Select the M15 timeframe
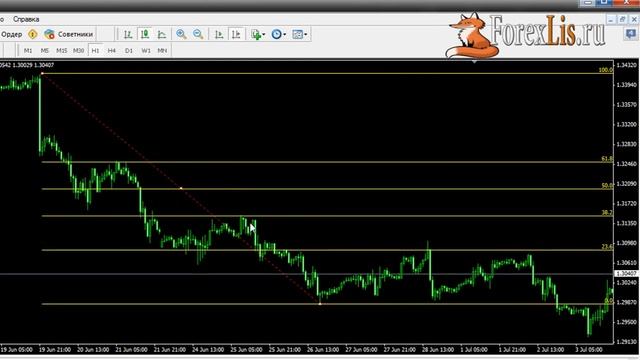This screenshot has width=640, height=360. 62,51
